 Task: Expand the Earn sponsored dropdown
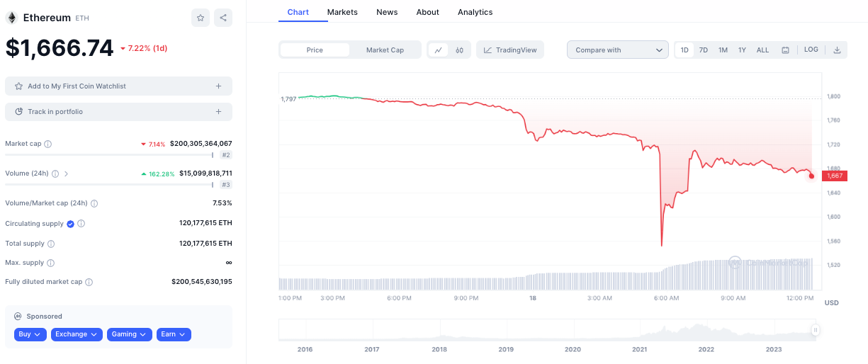(x=174, y=334)
